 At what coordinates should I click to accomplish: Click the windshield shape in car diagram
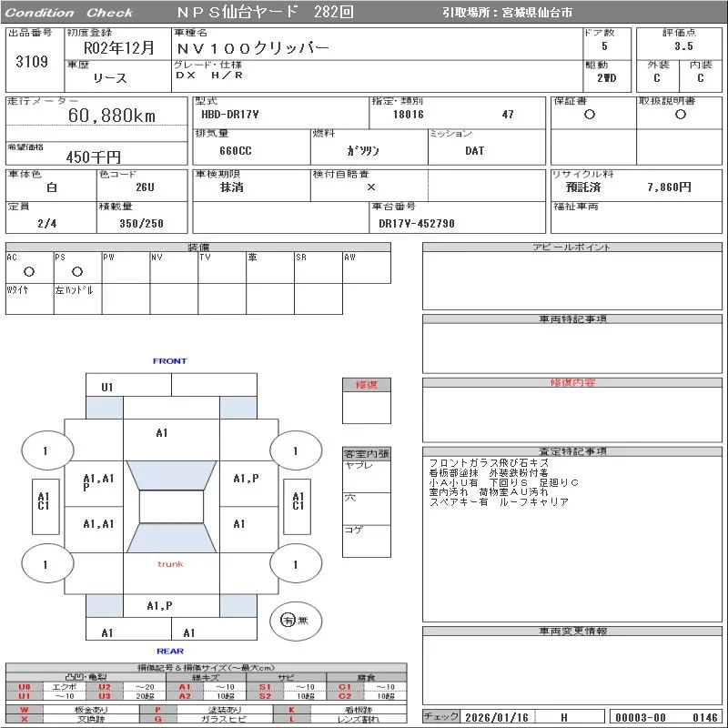[x=171, y=475]
